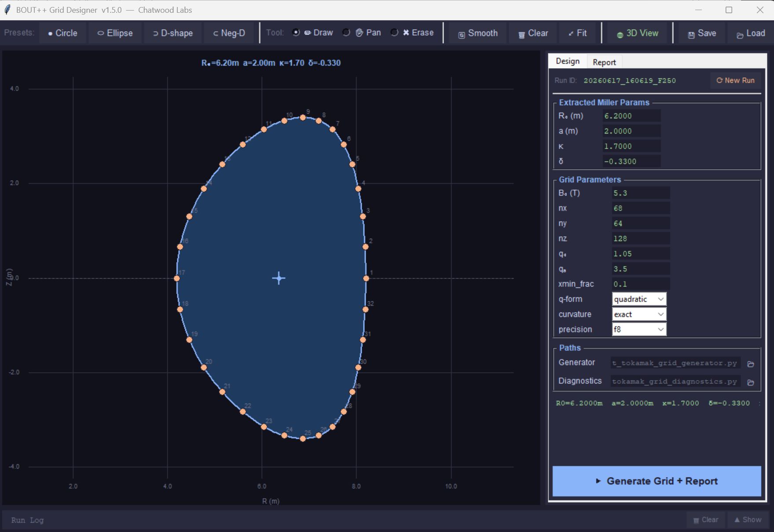
Task: Apply the Ellipse preset shape
Action: [115, 33]
